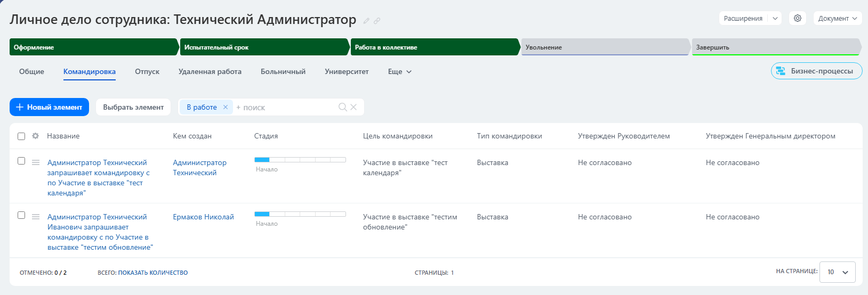Open settings gear in top-right corner
868x295 pixels.
pyautogui.click(x=798, y=18)
